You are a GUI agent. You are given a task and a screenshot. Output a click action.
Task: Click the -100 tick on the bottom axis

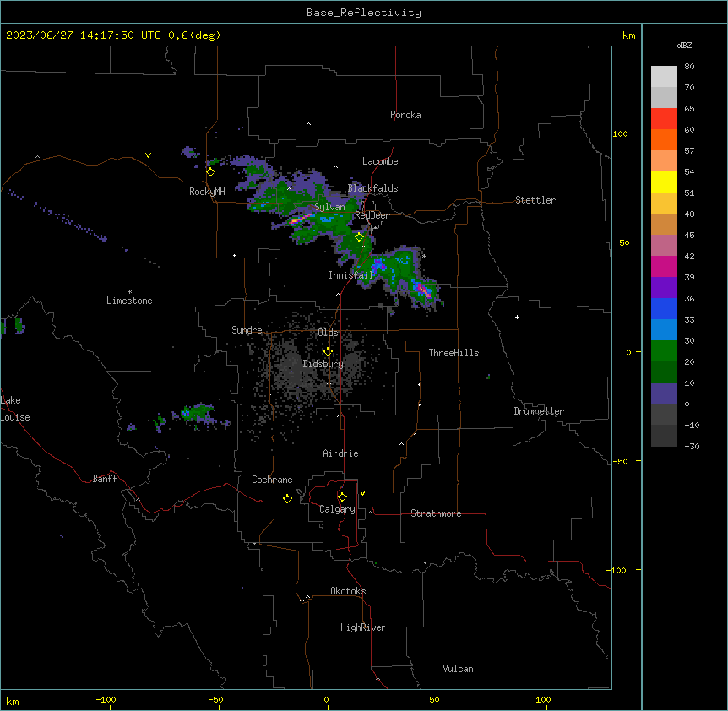106,700
